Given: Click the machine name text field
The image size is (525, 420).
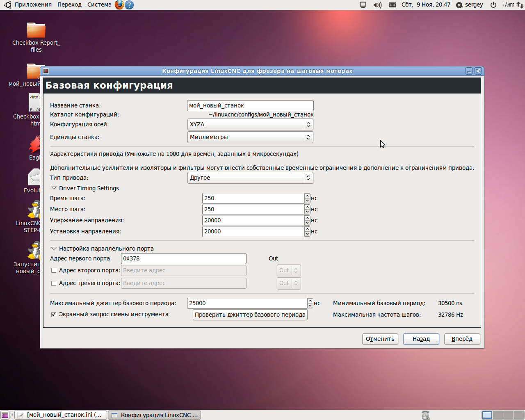Looking at the screenshot, I should [x=250, y=105].
